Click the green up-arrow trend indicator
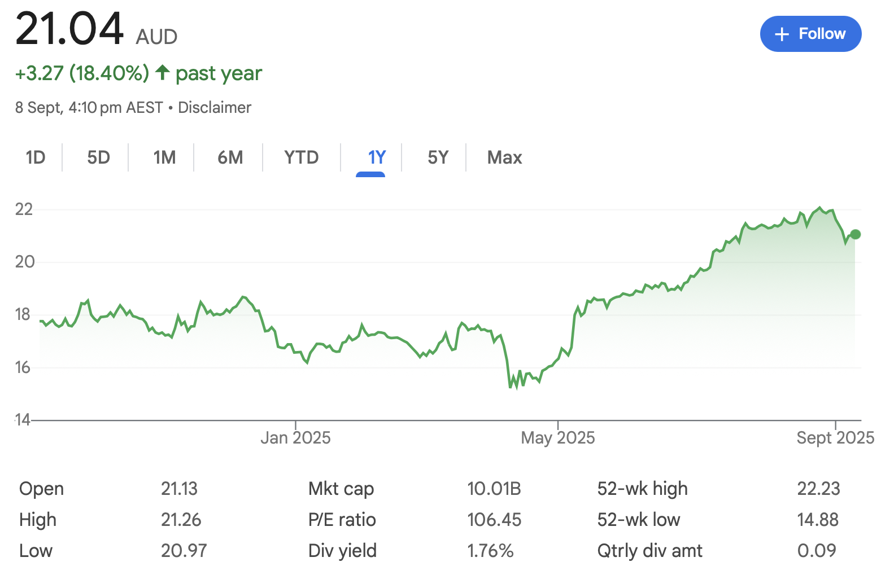 point(163,72)
